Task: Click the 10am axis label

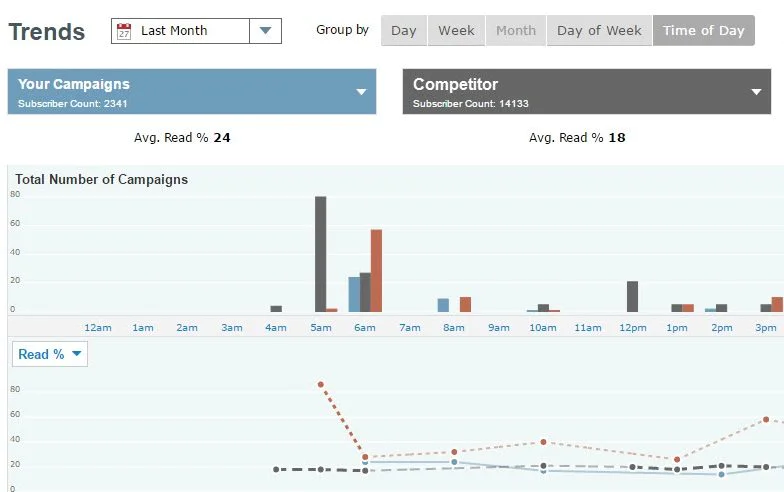Action: [543, 328]
